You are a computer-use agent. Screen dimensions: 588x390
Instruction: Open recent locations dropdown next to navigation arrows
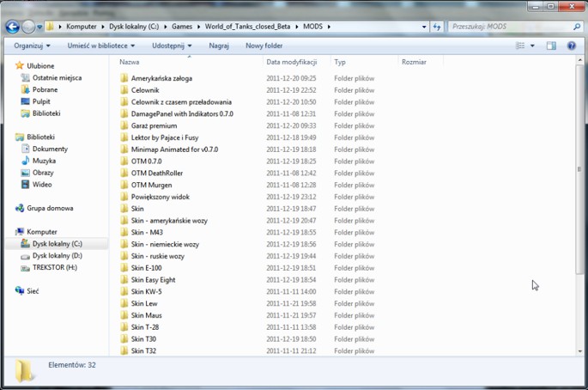point(39,27)
